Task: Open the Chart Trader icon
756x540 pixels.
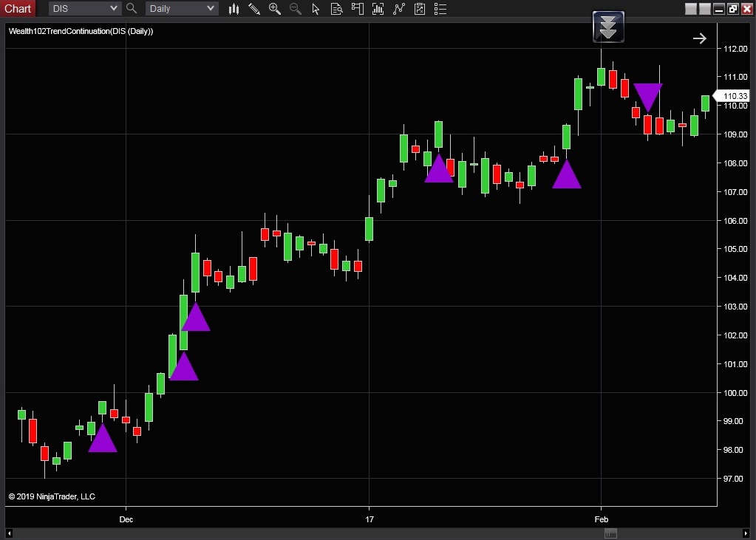Action: pos(358,9)
